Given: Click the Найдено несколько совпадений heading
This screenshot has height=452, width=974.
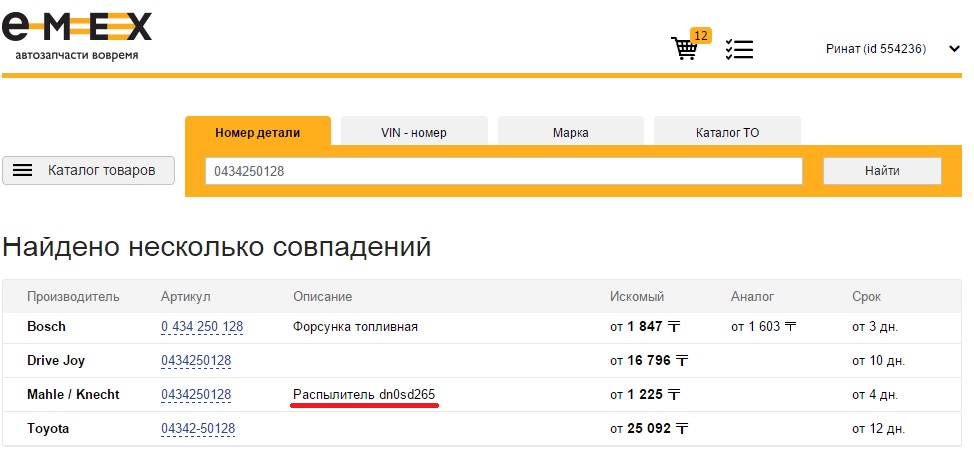Looking at the screenshot, I should pyautogui.click(x=217, y=247).
